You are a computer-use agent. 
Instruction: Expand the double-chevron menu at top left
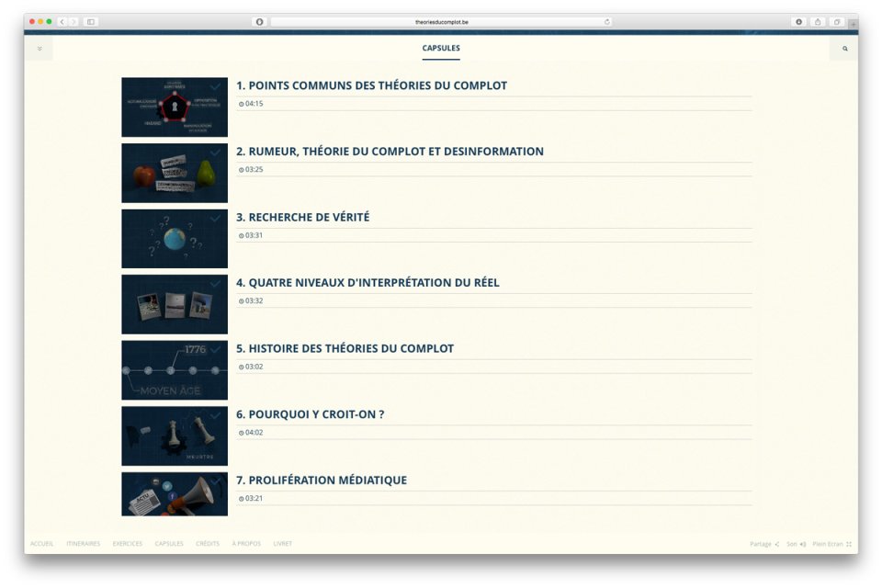40,49
